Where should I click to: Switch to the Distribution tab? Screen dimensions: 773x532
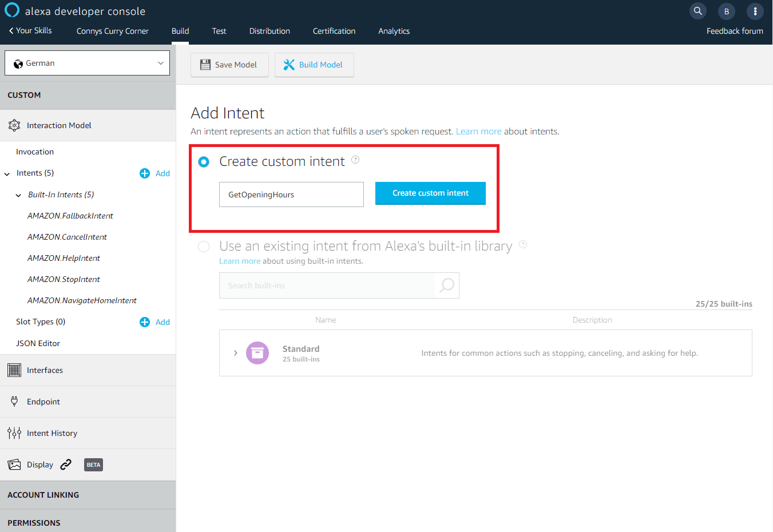[269, 31]
